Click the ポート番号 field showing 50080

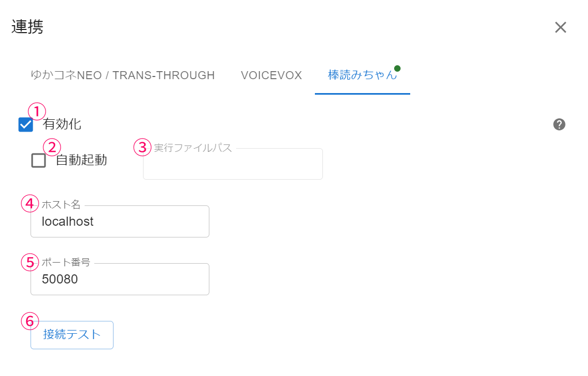[x=120, y=279]
